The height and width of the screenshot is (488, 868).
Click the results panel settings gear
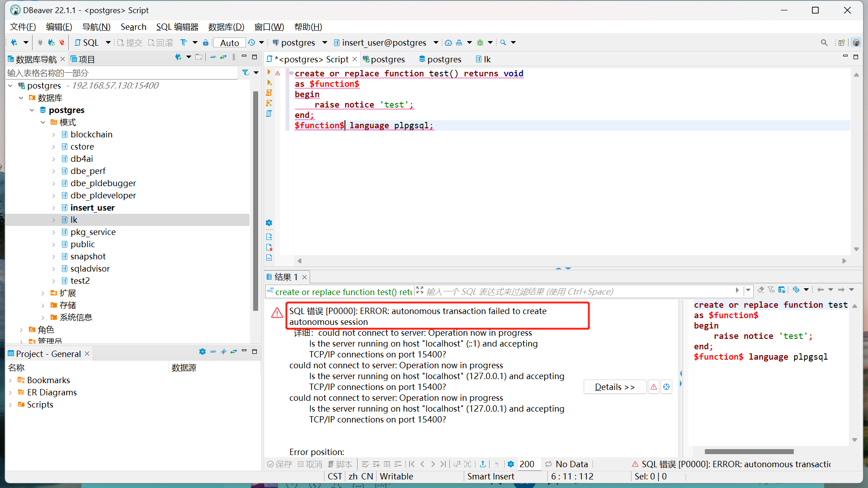511,464
